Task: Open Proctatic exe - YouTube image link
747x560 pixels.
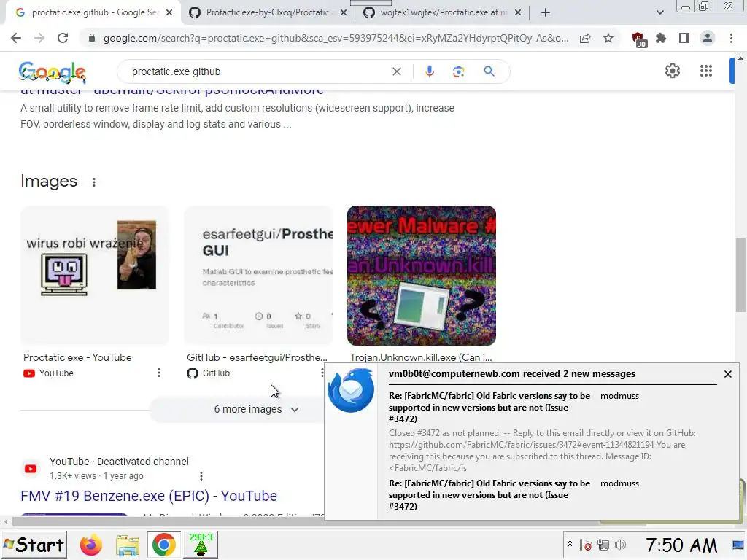Action: point(77,357)
